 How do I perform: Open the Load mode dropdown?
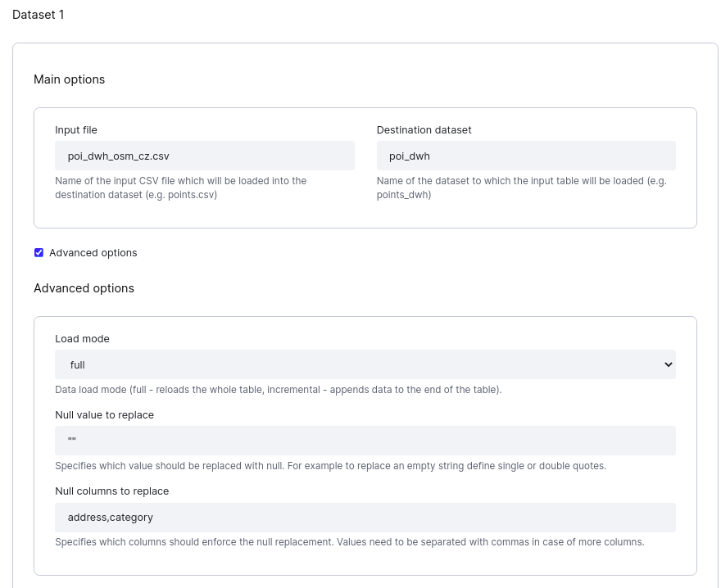coord(365,364)
